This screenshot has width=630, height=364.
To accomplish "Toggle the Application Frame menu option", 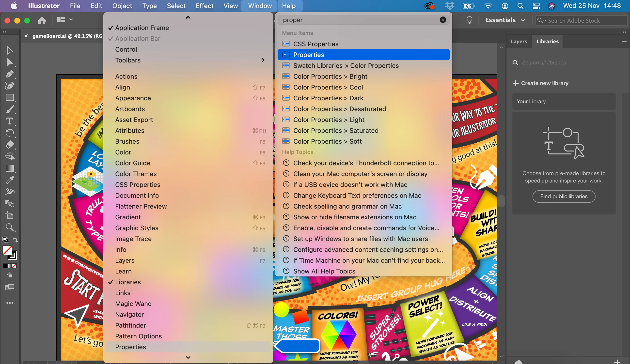I will pos(142,28).
